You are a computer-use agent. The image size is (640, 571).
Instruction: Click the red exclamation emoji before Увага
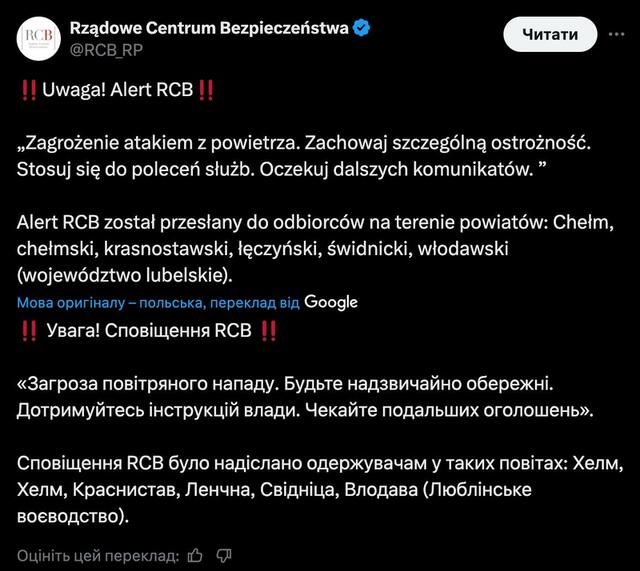[x=28, y=331]
